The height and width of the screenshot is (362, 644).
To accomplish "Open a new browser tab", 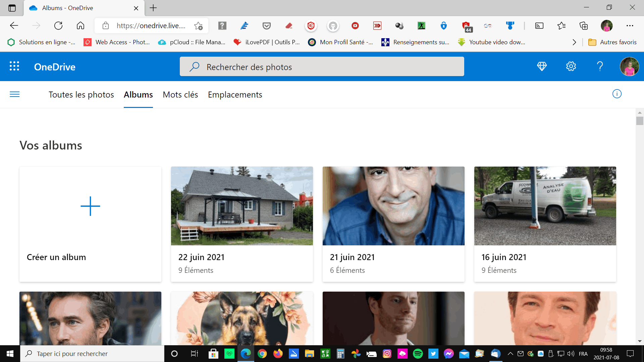I will click(153, 8).
